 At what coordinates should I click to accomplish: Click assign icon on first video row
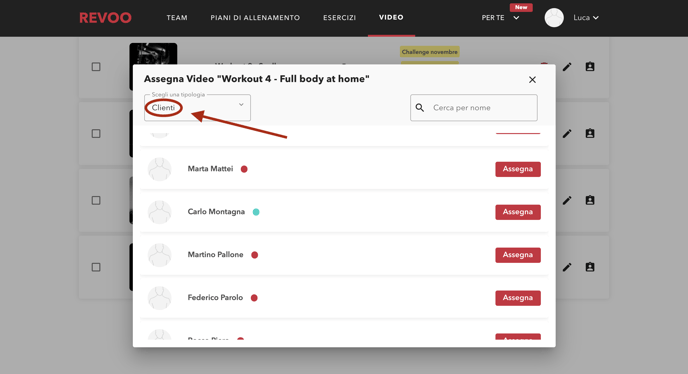point(590,67)
